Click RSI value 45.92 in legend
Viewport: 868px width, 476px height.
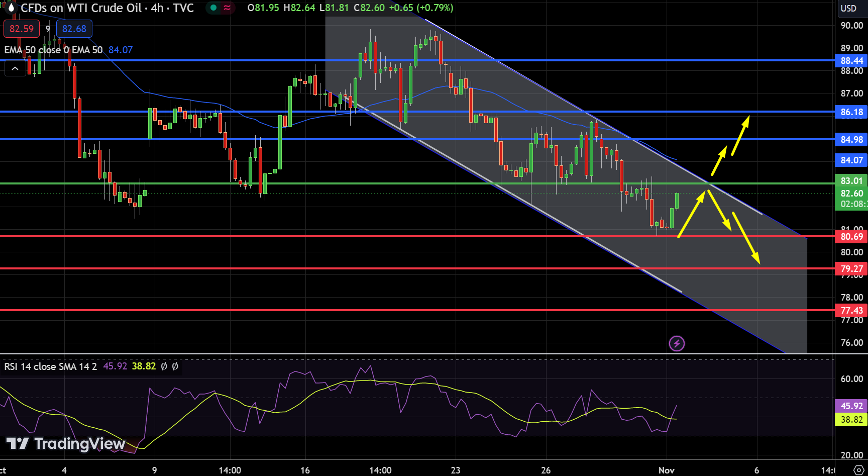pos(115,366)
